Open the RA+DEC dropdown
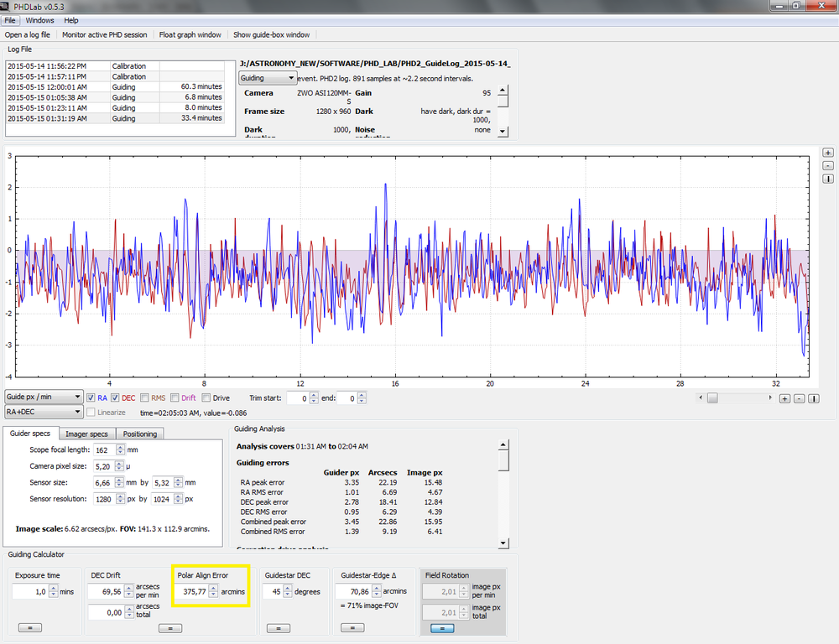The image size is (839, 644). coord(43,412)
